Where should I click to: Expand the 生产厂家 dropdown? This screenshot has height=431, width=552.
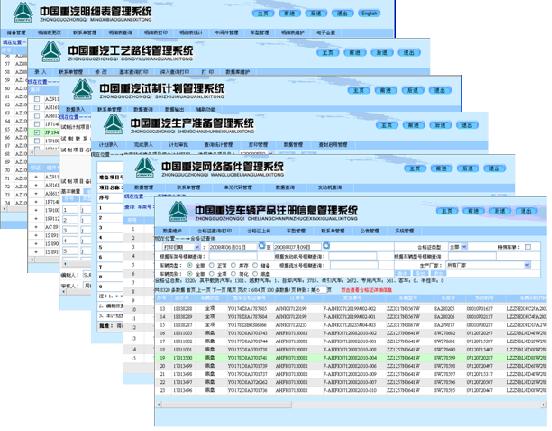tap(527, 265)
